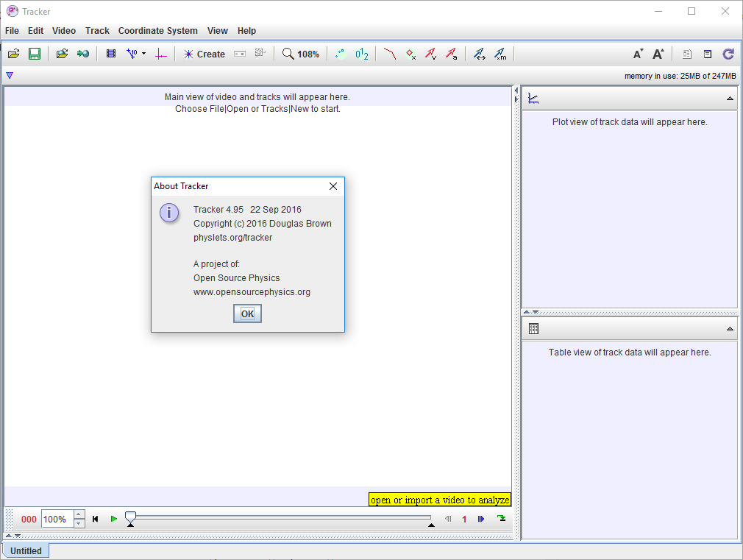The height and width of the screenshot is (560, 743).
Task: Toggle the stretch vectors icon
Action: [x=480, y=54]
